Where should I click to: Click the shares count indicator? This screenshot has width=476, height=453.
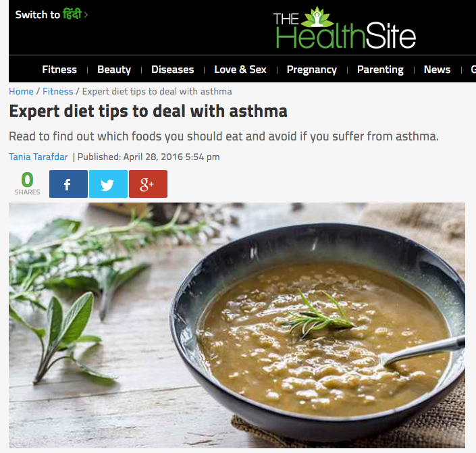[x=27, y=184]
